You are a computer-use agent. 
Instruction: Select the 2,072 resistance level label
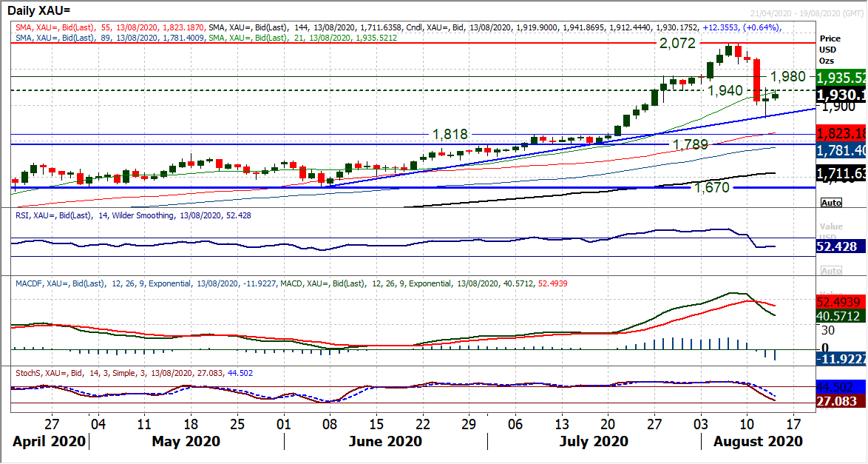(677, 44)
